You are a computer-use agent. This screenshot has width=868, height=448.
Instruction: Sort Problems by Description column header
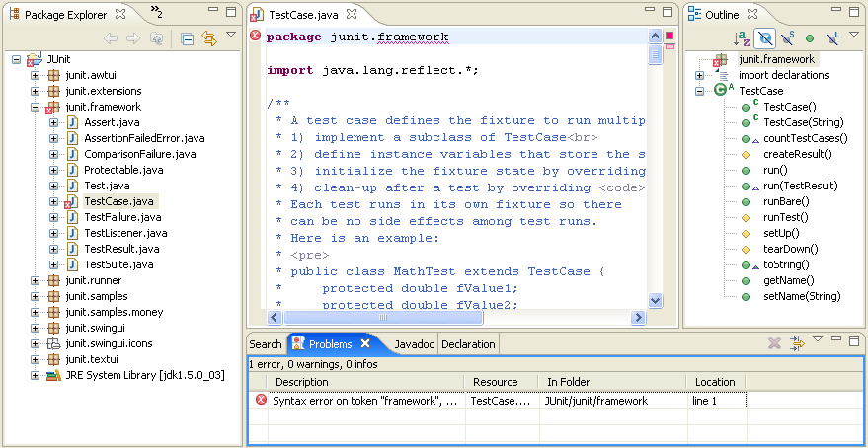(365, 382)
